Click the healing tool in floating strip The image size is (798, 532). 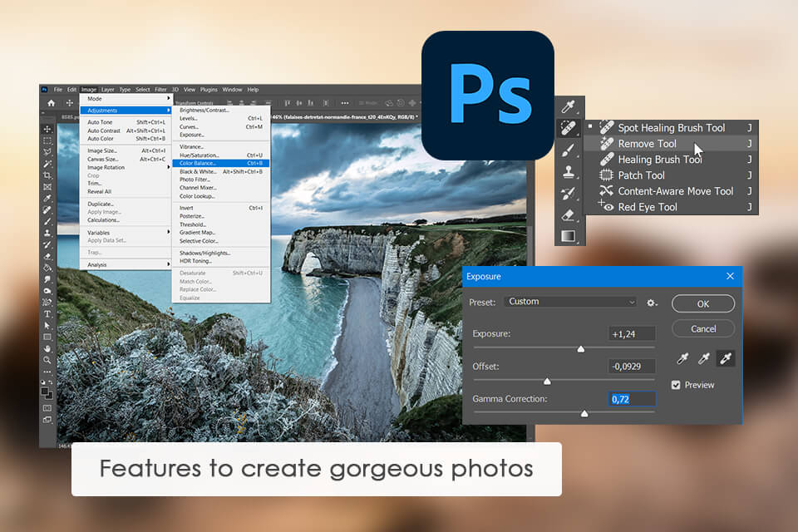tap(569, 128)
